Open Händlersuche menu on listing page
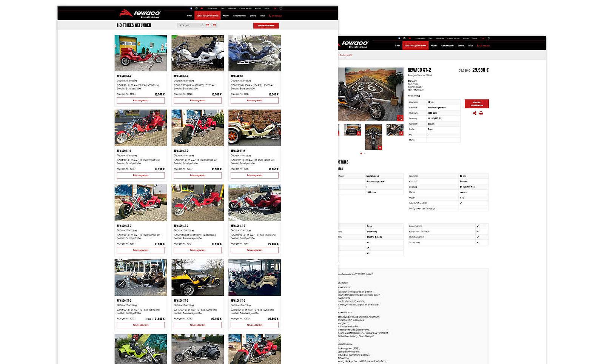604x364 pixels. pyautogui.click(x=239, y=16)
